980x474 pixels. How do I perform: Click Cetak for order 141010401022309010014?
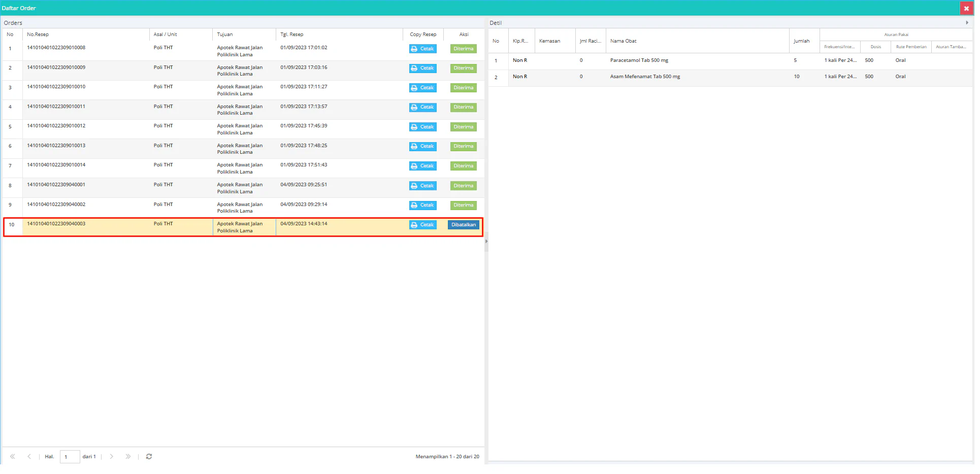click(x=422, y=166)
